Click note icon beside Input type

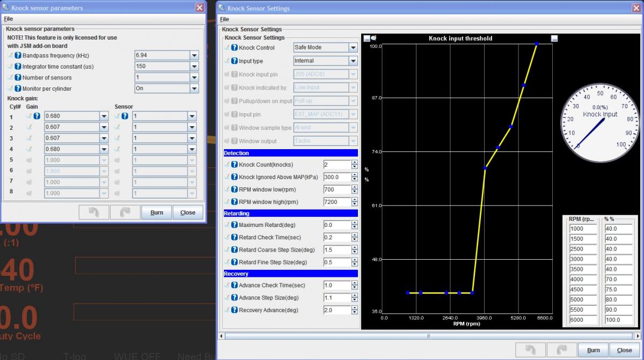(227, 61)
